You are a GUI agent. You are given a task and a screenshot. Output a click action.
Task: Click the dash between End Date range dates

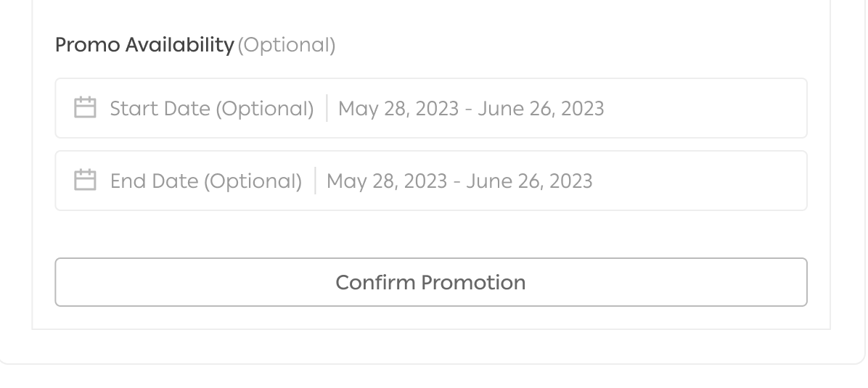tap(458, 181)
